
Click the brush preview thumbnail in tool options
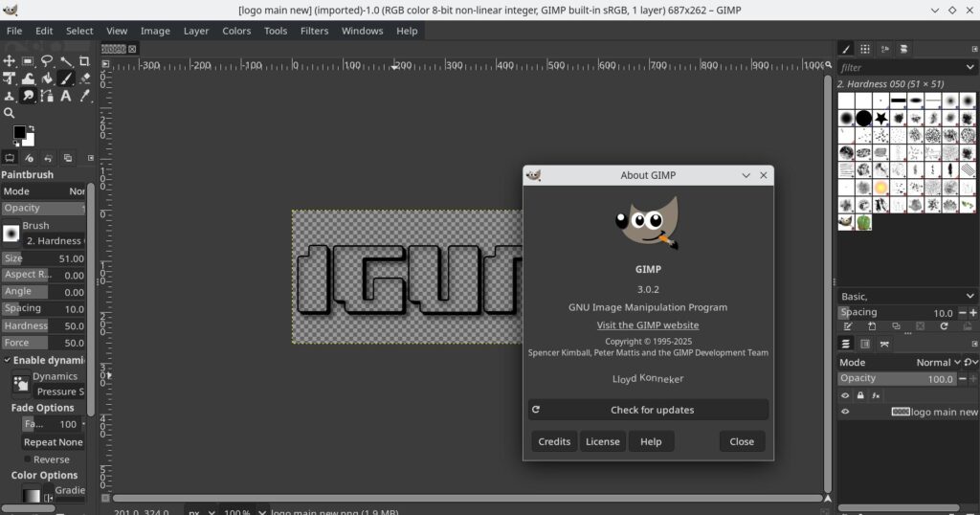[x=11, y=234]
